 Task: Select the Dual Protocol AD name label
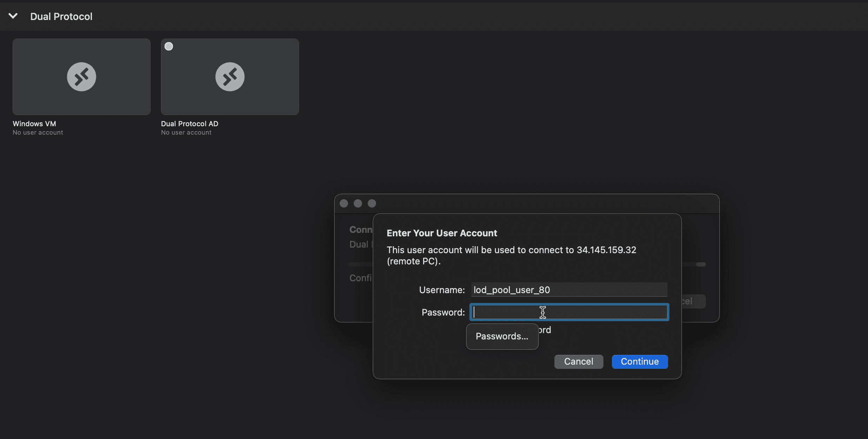(x=189, y=124)
